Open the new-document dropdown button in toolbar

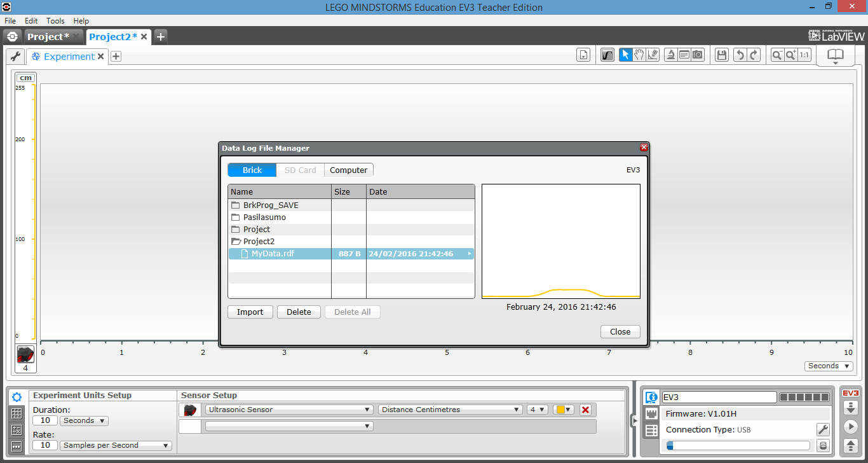(584, 55)
